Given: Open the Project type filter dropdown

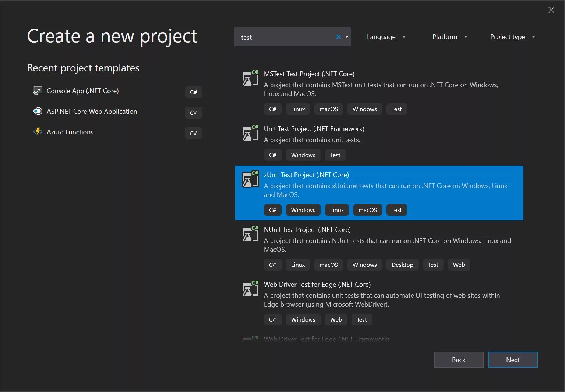Looking at the screenshot, I should tap(512, 37).
